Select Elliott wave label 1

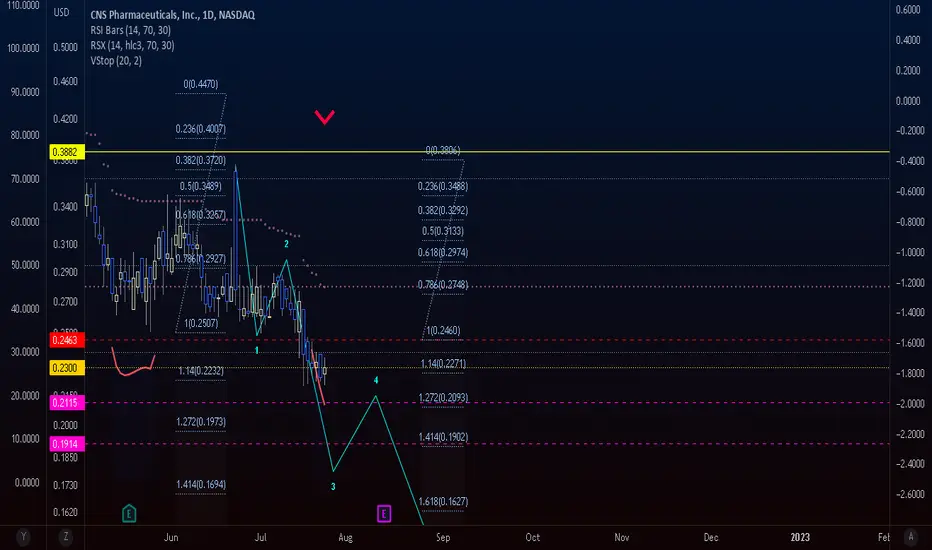256,351
